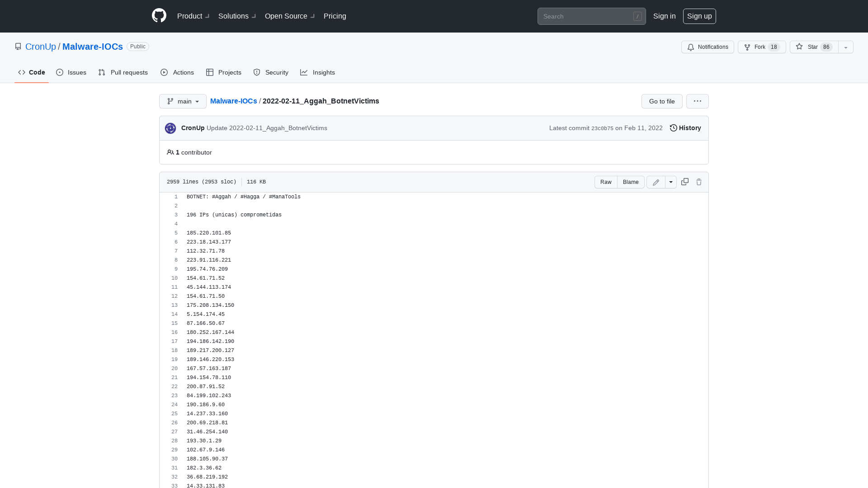The width and height of the screenshot is (868, 488).
Task: View the Raw file
Action: (606, 182)
